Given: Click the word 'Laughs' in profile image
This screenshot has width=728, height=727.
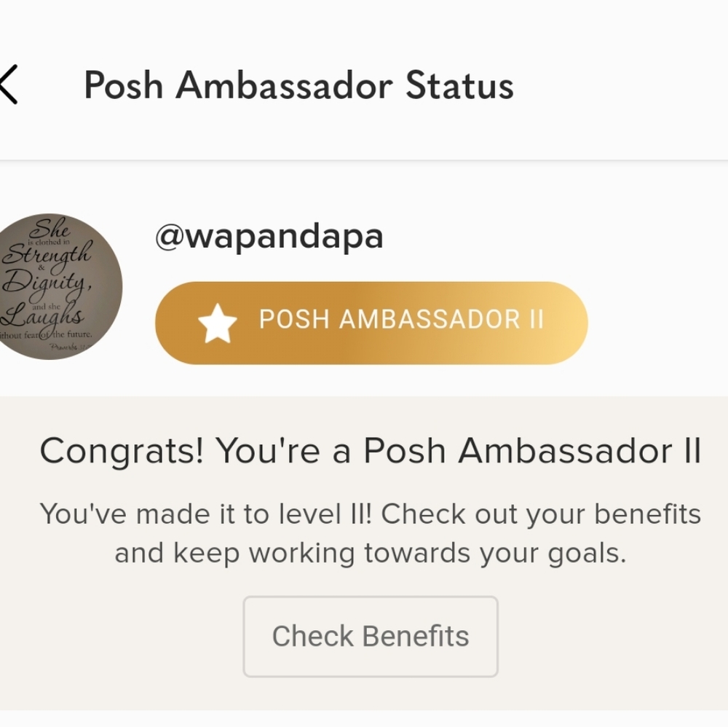Looking at the screenshot, I should tap(43, 318).
